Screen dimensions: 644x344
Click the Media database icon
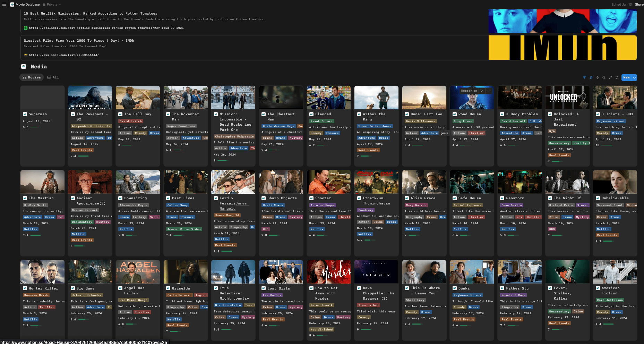[x=24, y=67]
